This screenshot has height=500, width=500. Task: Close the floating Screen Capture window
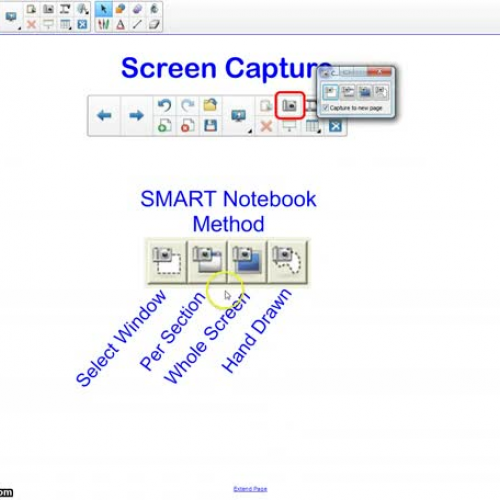point(379,72)
